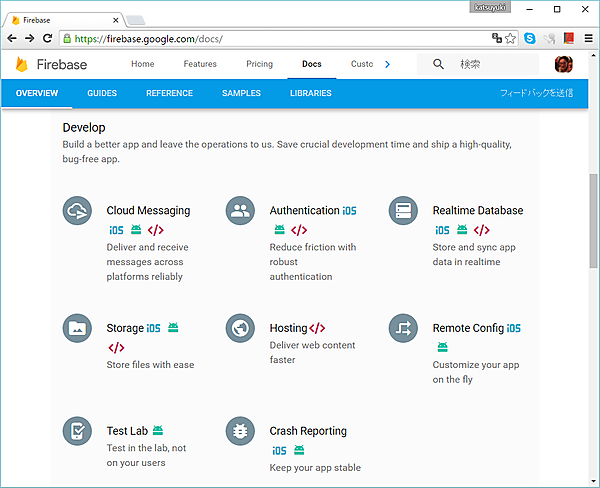600x488 pixels.
Task: Bookmark this page with star icon
Action: 510,38
